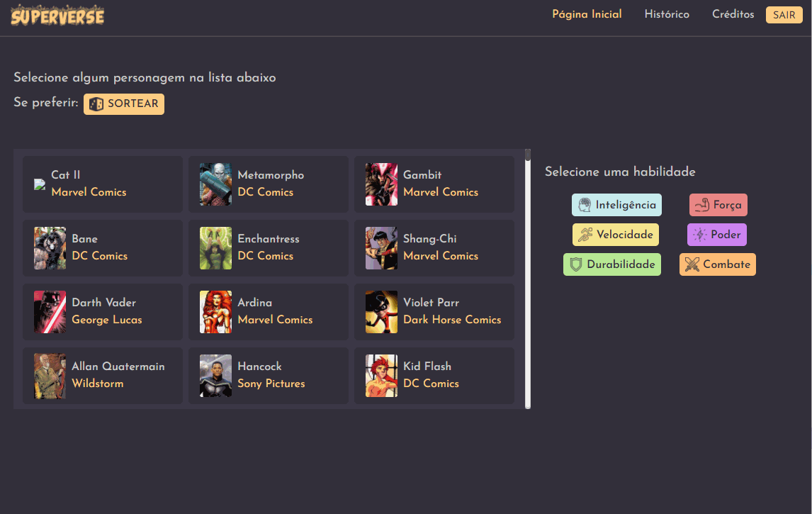Click George Lucas under Darth Vader
812x514 pixels.
(x=107, y=320)
